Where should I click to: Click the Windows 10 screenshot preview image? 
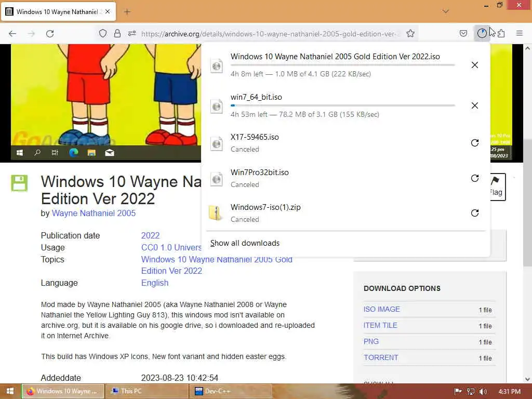pyautogui.click(x=106, y=103)
